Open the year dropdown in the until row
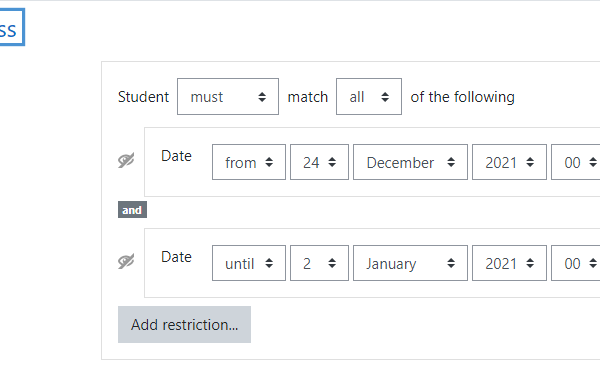The width and height of the screenshot is (600, 371). click(509, 263)
